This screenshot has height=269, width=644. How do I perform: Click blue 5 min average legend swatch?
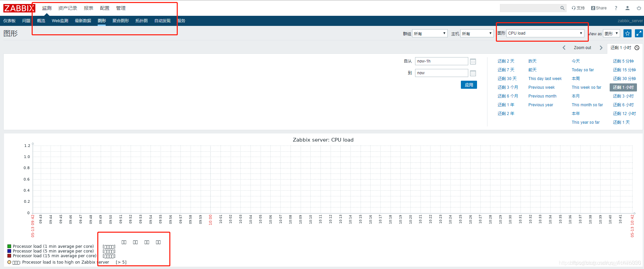coord(9,251)
